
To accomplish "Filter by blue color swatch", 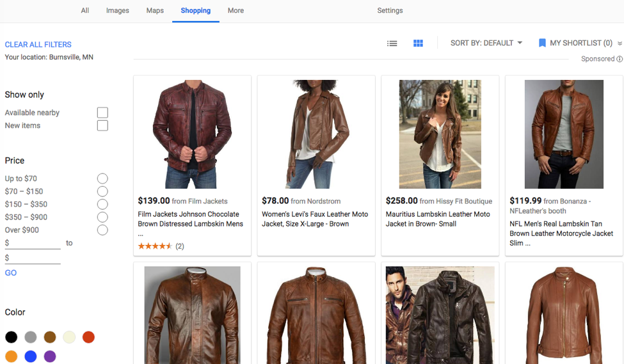I will click(x=31, y=356).
